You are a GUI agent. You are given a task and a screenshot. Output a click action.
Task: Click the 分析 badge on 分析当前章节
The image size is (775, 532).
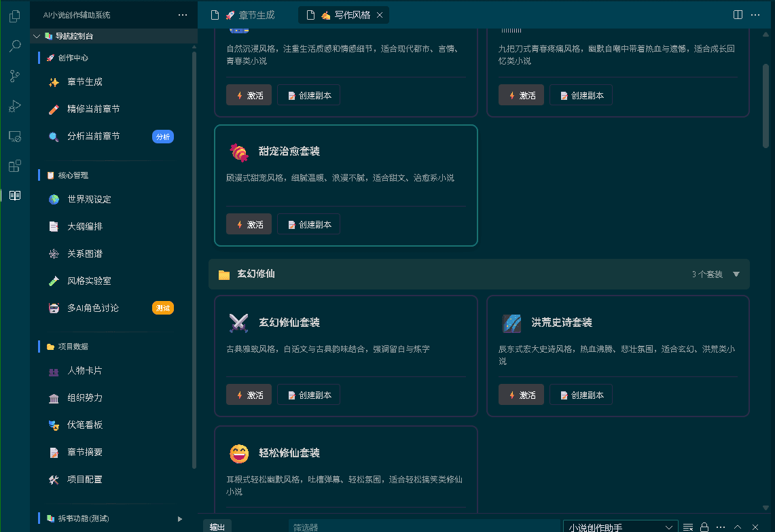[x=163, y=136]
